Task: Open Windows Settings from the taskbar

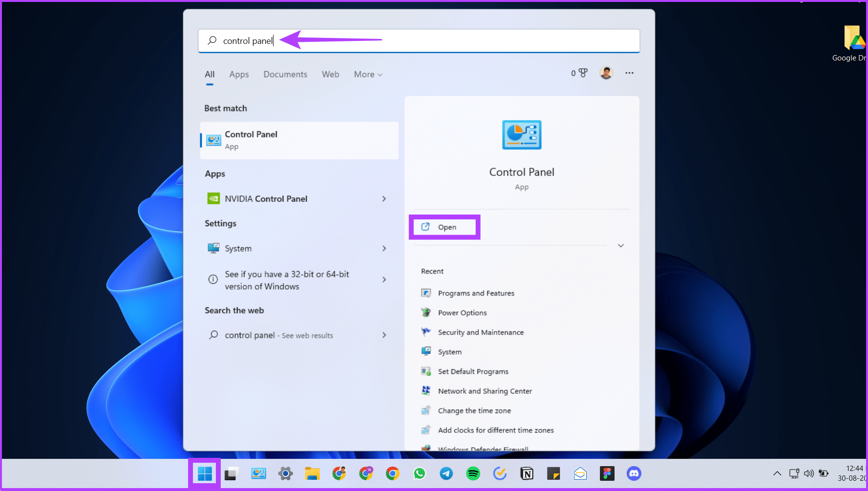Action: click(285, 473)
